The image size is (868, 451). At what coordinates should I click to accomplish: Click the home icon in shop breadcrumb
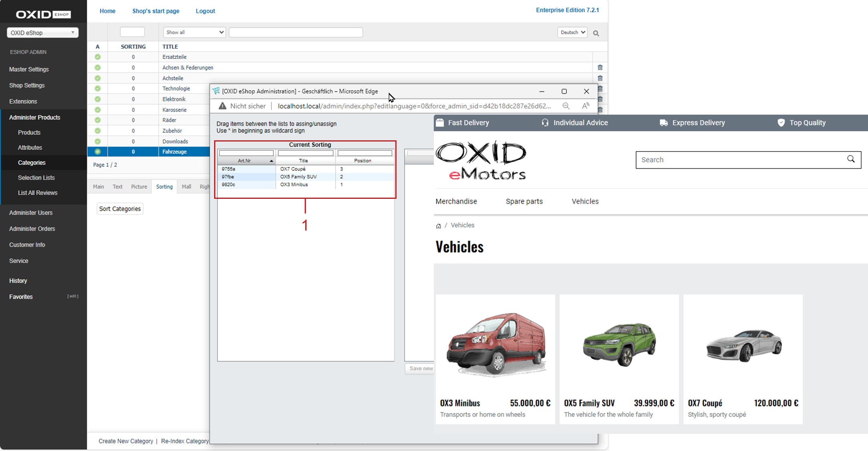pos(439,226)
